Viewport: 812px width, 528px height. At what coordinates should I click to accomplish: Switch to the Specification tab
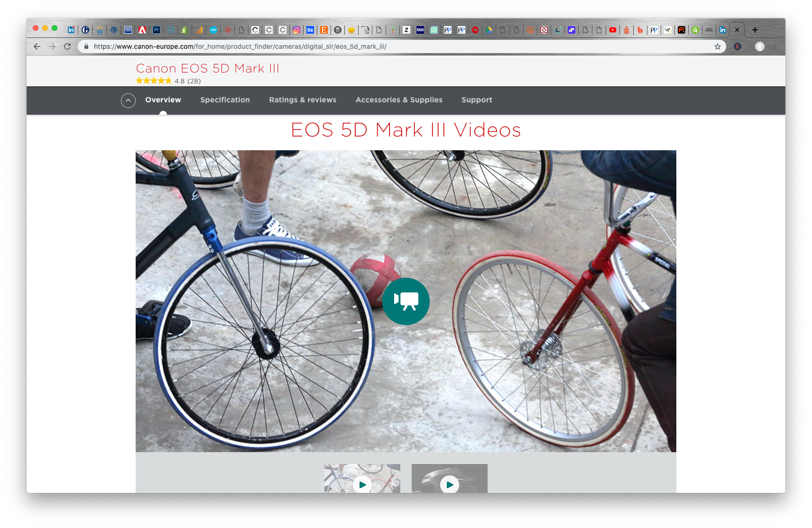225,100
